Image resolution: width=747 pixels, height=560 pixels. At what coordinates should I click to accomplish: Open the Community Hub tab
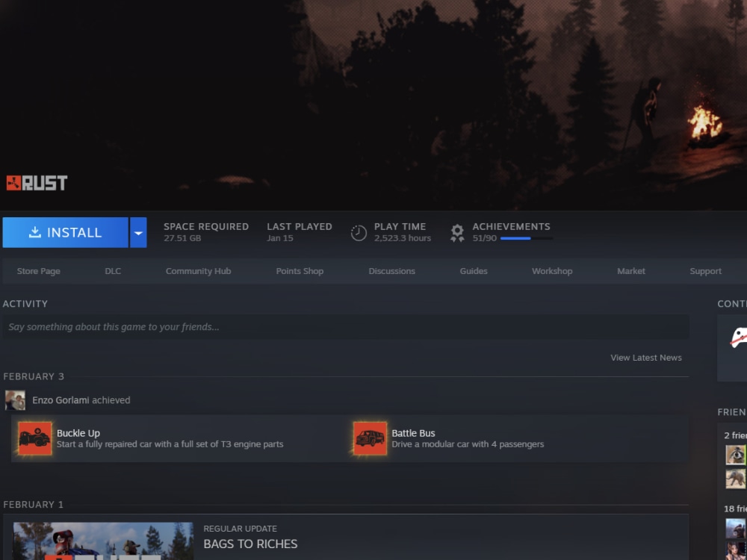198,271
